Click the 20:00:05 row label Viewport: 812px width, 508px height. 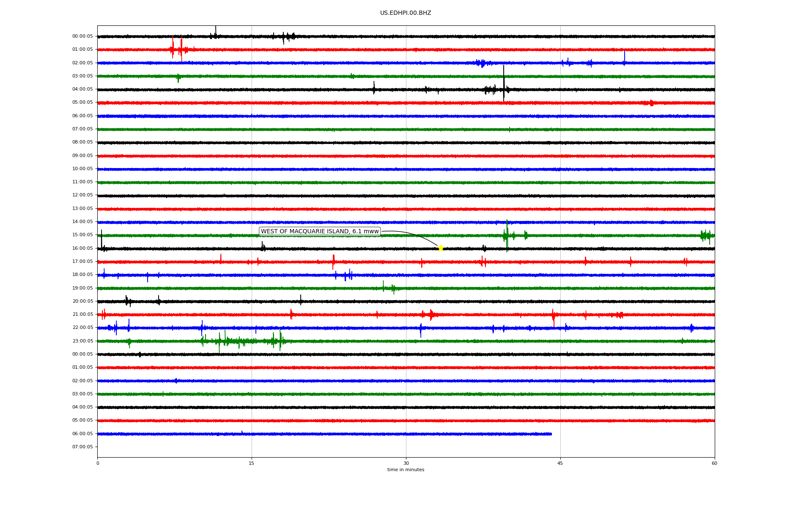click(82, 301)
